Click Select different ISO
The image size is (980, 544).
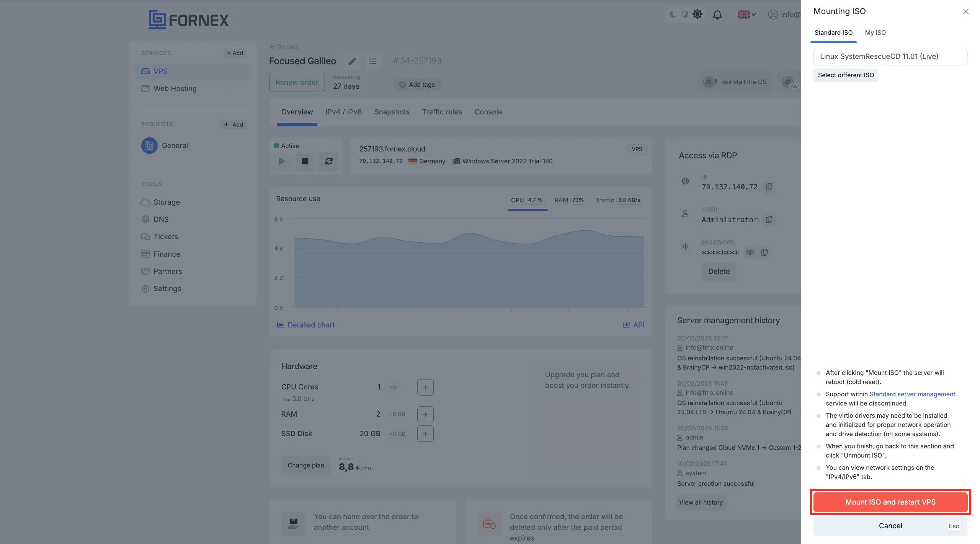(846, 75)
